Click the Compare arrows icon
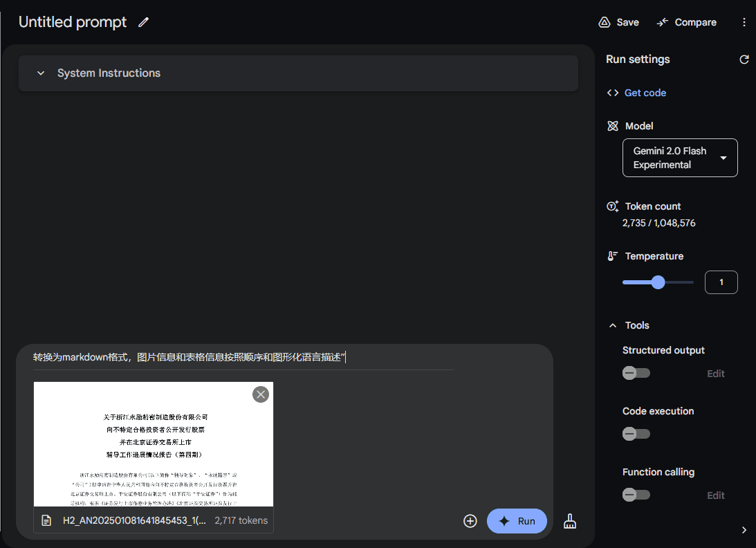Screen dimensions: 756x548 (x=662, y=22)
